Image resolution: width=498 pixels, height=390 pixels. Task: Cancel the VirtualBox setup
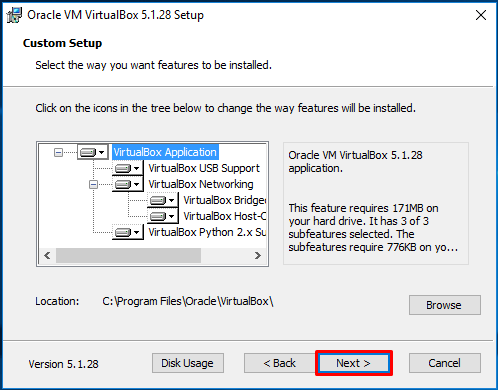tap(445, 363)
